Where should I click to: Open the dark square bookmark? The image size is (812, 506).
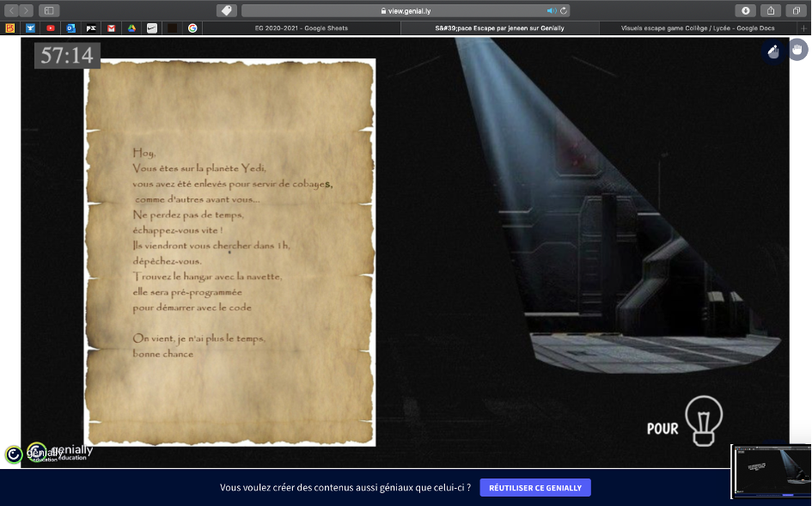(173, 28)
